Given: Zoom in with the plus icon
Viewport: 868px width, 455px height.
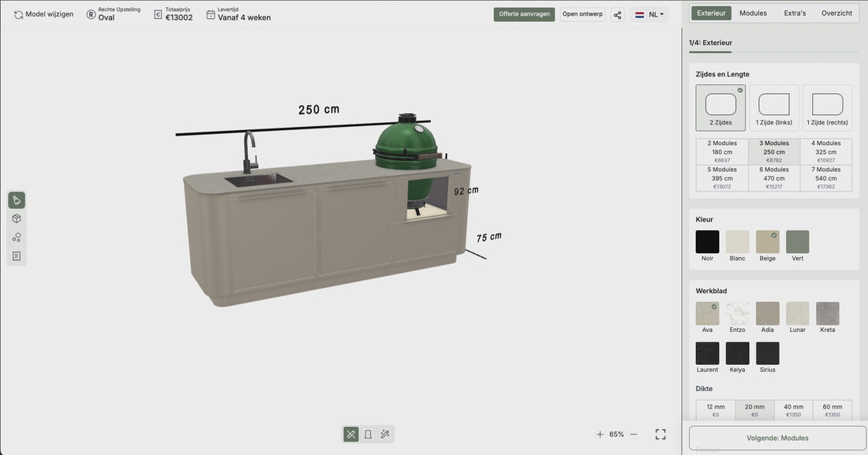Looking at the screenshot, I should click(x=600, y=434).
